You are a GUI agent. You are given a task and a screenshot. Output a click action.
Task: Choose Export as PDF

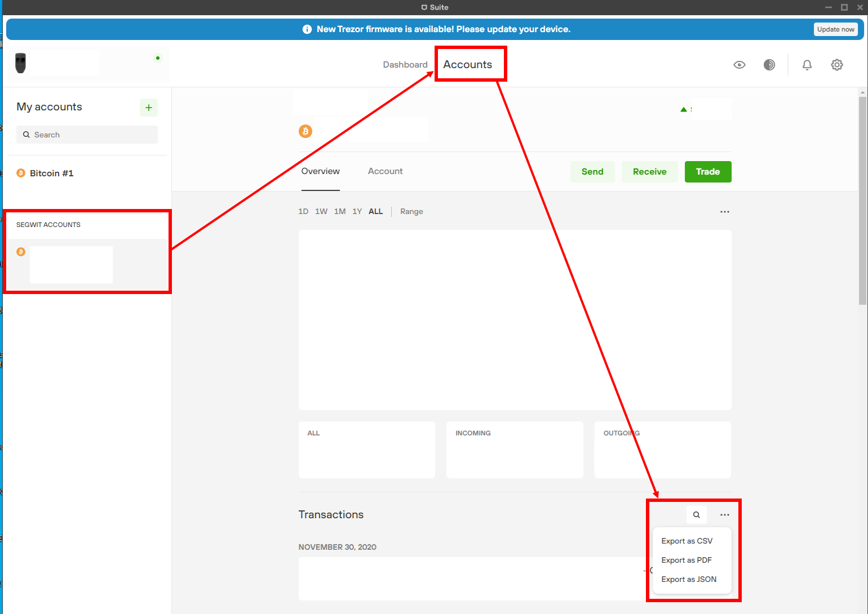[x=692, y=560]
